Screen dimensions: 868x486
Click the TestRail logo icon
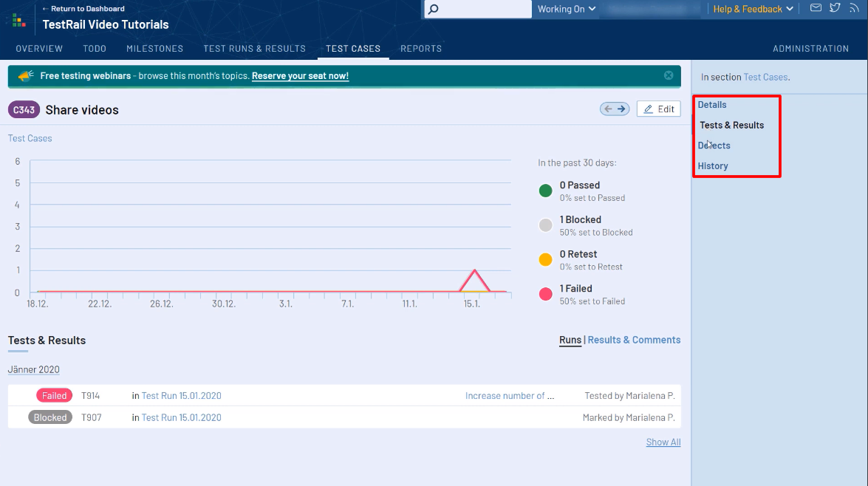point(19,20)
